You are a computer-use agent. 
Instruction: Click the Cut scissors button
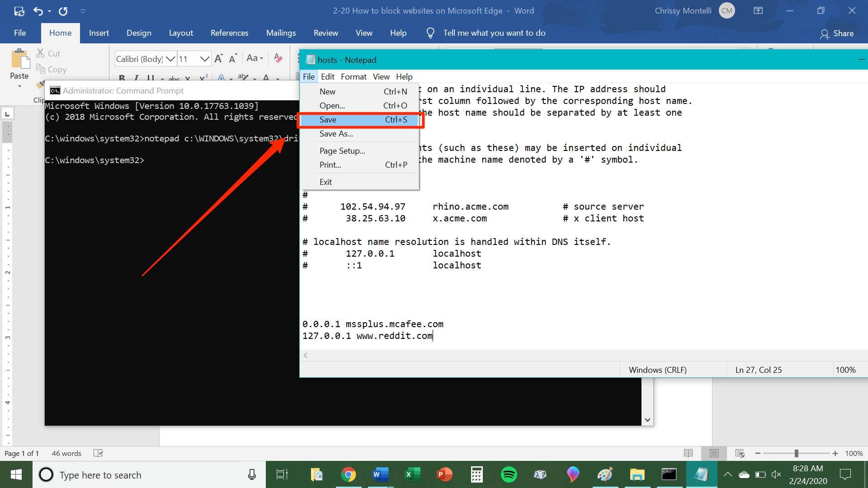coord(48,53)
